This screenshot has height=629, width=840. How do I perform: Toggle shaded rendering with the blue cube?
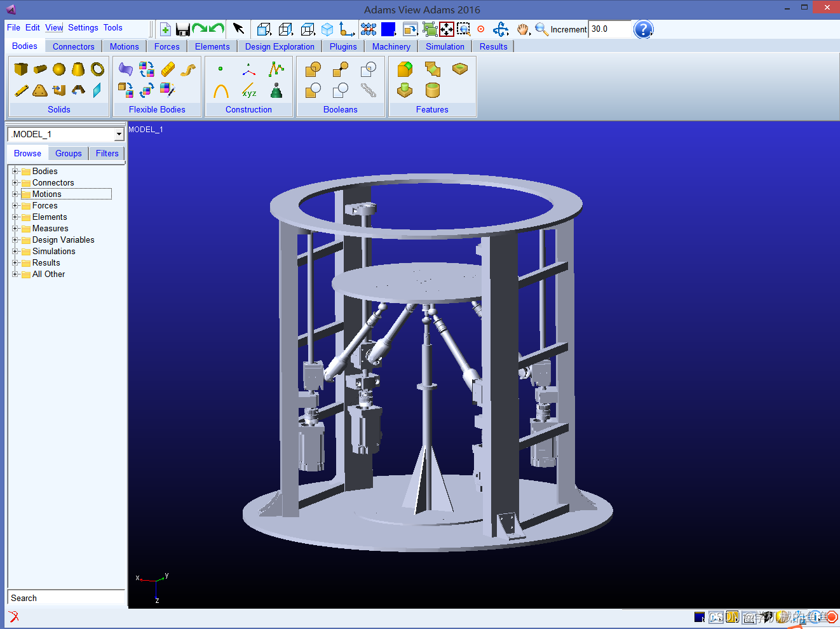(327, 29)
